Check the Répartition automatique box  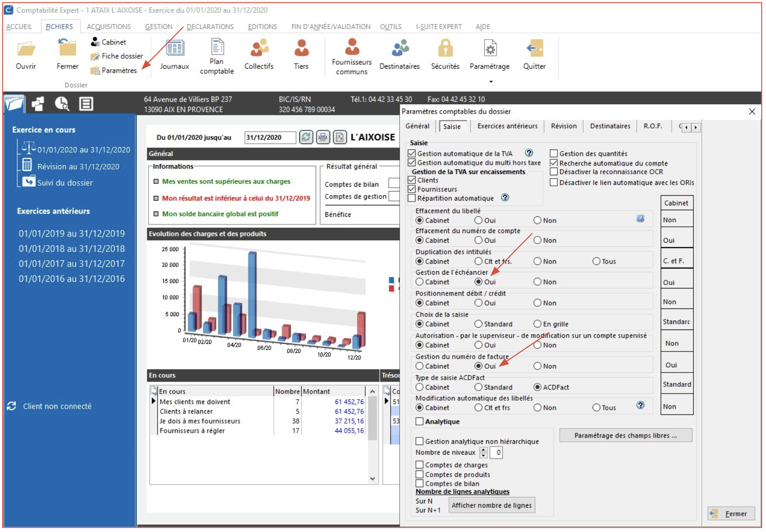click(412, 198)
